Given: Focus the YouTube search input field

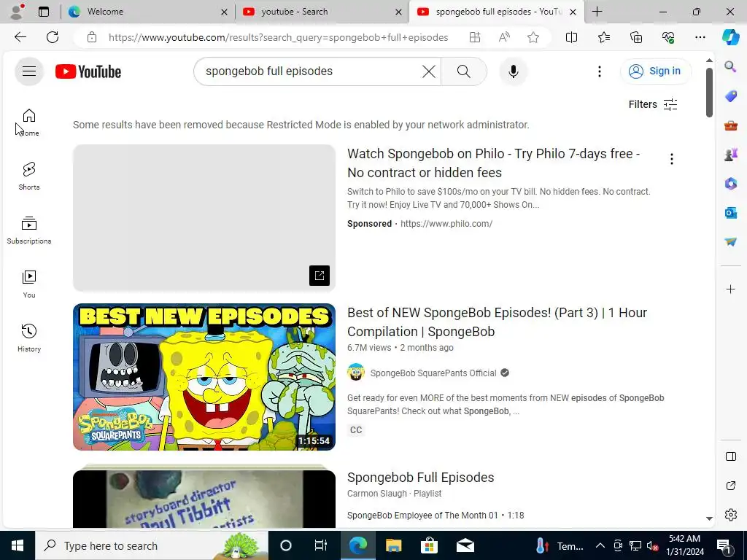Looking at the screenshot, I should tap(312, 71).
